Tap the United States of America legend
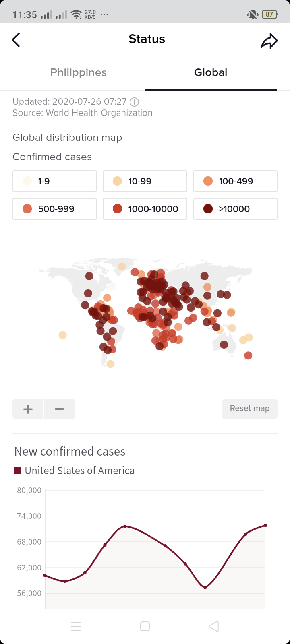 [x=75, y=471]
